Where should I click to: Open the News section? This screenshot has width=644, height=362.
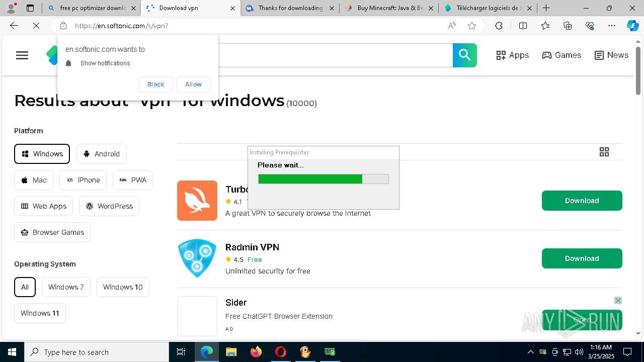coord(611,55)
